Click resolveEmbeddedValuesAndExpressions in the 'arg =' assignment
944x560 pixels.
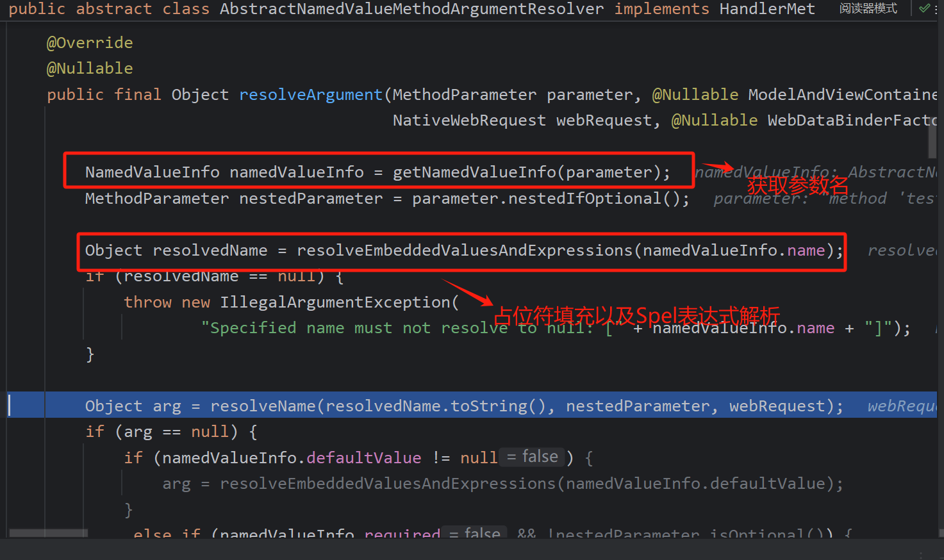(x=388, y=484)
